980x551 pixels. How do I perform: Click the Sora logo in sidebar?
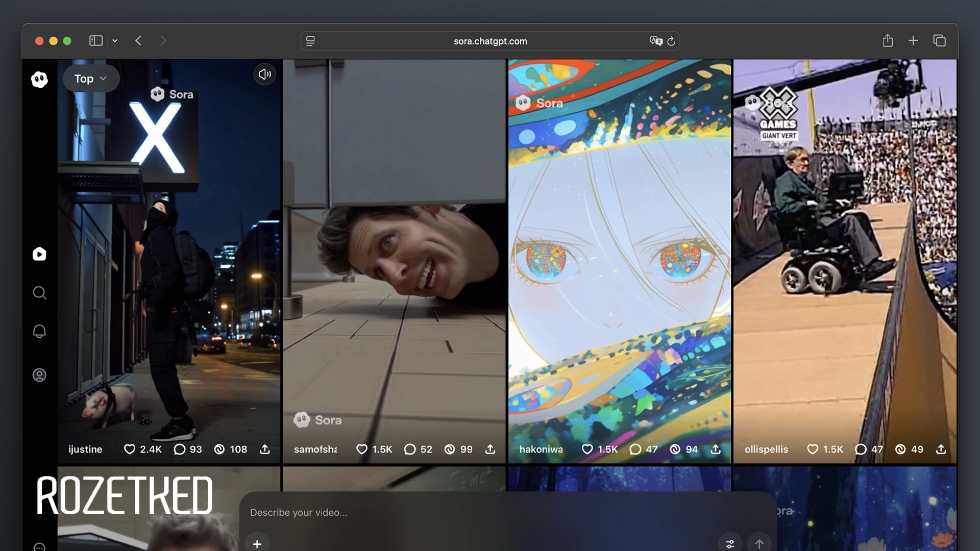click(x=39, y=80)
